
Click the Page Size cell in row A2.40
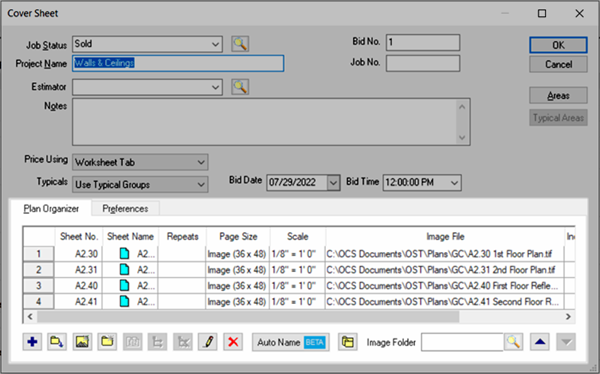click(238, 286)
